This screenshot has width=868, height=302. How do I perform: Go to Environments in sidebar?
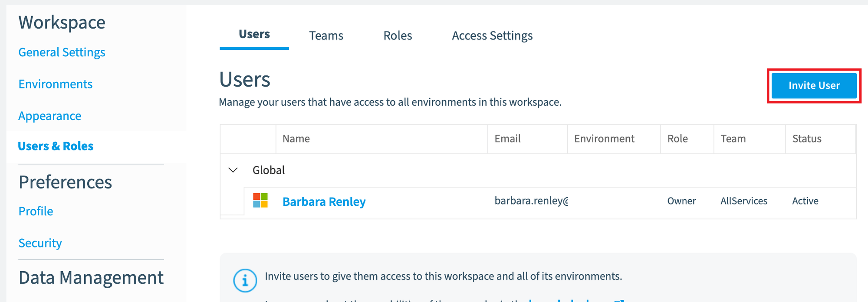56,84
